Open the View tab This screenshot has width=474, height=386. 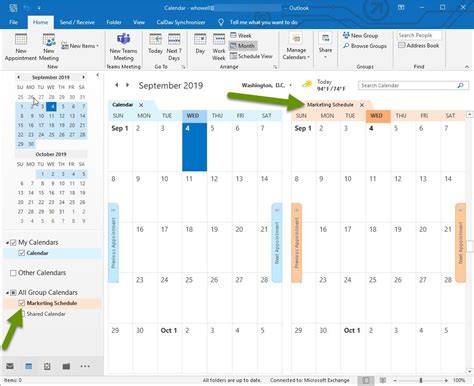click(x=139, y=22)
